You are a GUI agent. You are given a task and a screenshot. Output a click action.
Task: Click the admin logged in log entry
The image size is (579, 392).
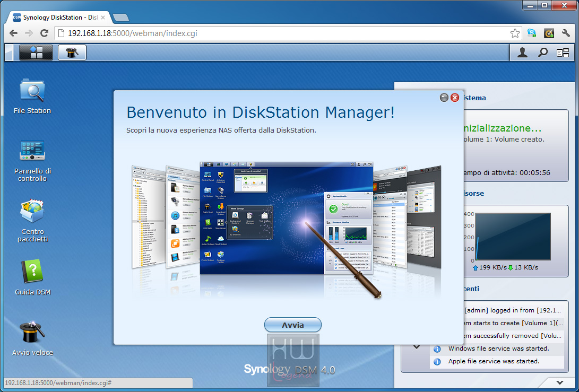(x=513, y=310)
